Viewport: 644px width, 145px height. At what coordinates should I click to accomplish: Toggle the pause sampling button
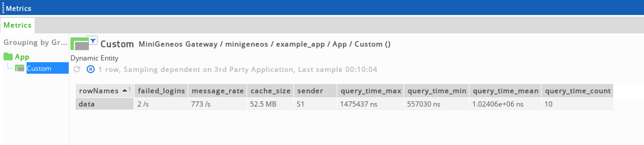coord(90,69)
